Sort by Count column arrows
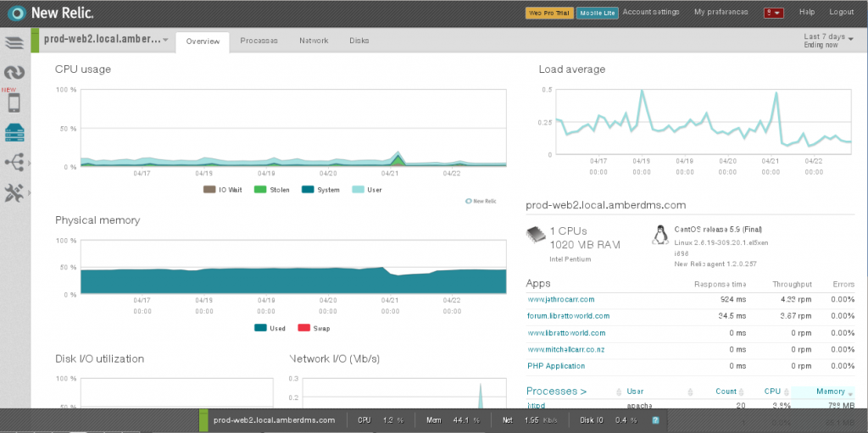This screenshot has height=433, width=868. 742,392
